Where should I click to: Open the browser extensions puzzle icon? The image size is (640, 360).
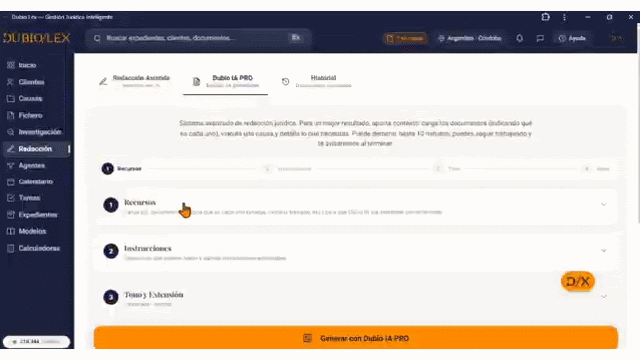click(x=545, y=17)
